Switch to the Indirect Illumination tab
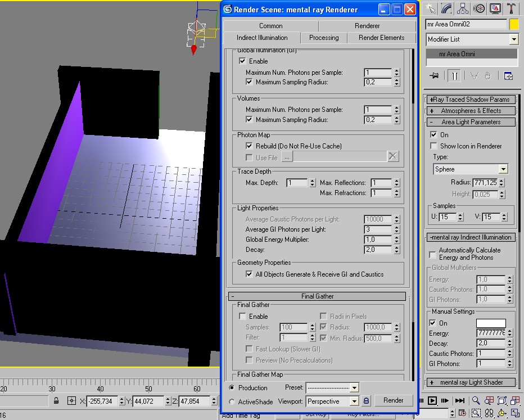The image size is (524, 420). pyautogui.click(x=262, y=38)
